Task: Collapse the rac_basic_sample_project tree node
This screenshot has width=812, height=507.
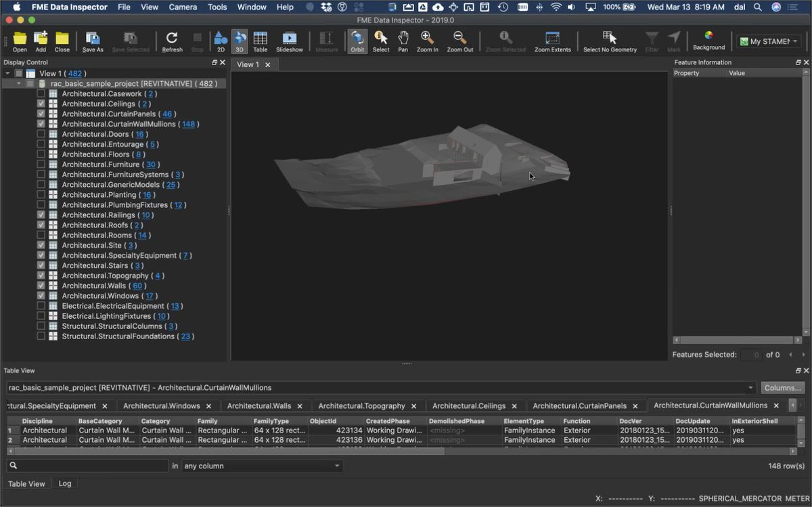Action: pos(18,83)
